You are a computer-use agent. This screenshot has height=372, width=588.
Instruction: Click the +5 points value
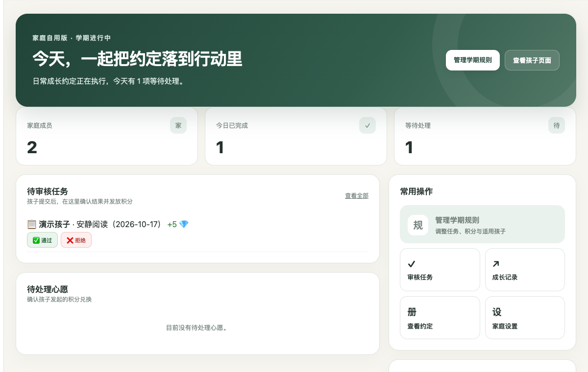click(x=172, y=224)
